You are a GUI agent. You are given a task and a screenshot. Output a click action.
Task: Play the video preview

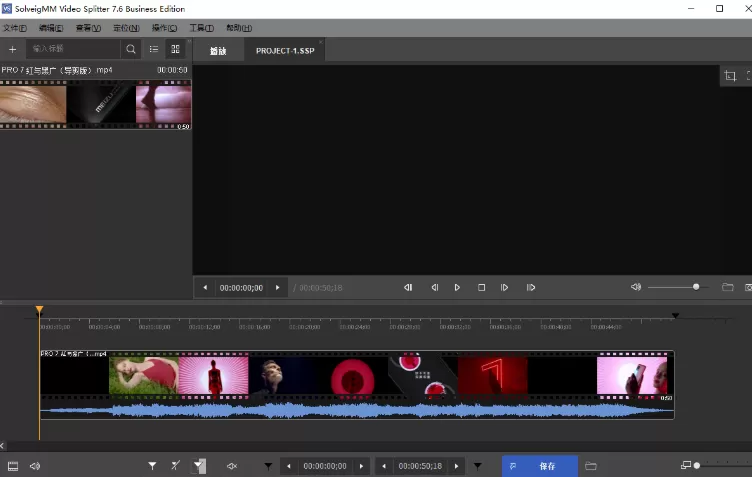tap(457, 288)
